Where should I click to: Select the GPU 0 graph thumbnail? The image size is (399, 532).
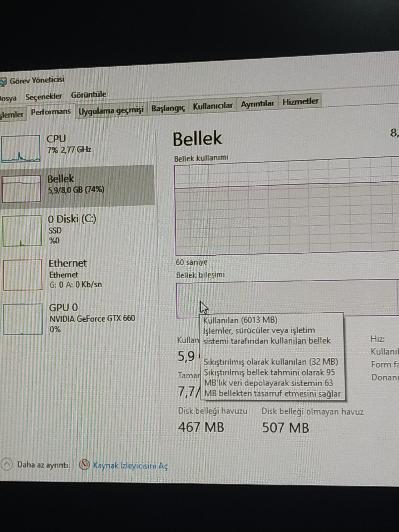23,319
